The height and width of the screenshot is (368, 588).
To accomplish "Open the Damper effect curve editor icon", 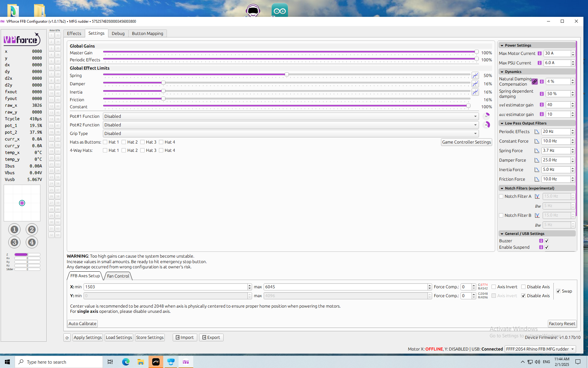I will pos(475,84).
